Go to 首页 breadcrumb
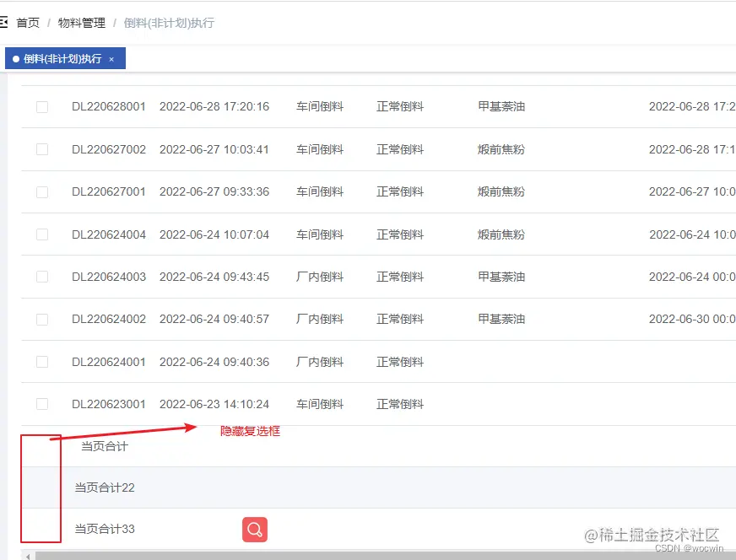This screenshot has height=560, width=736. point(28,23)
